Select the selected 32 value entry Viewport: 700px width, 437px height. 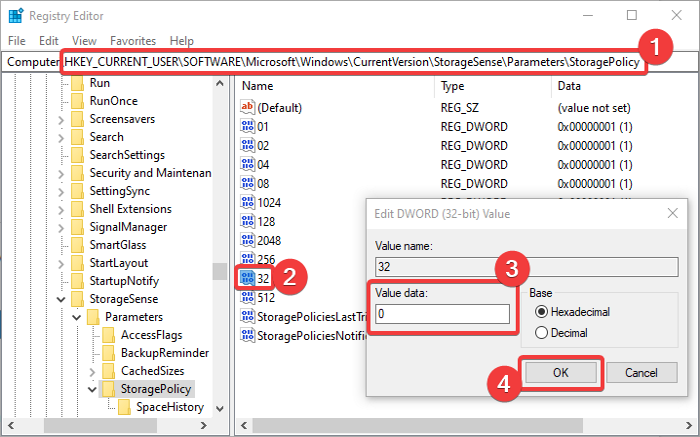click(x=255, y=278)
